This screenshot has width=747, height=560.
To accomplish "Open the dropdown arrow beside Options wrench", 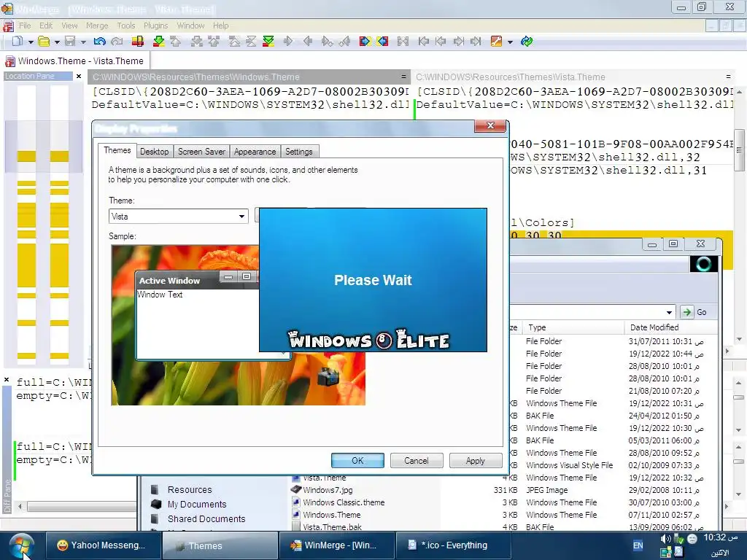I will [x=510, y=42].
